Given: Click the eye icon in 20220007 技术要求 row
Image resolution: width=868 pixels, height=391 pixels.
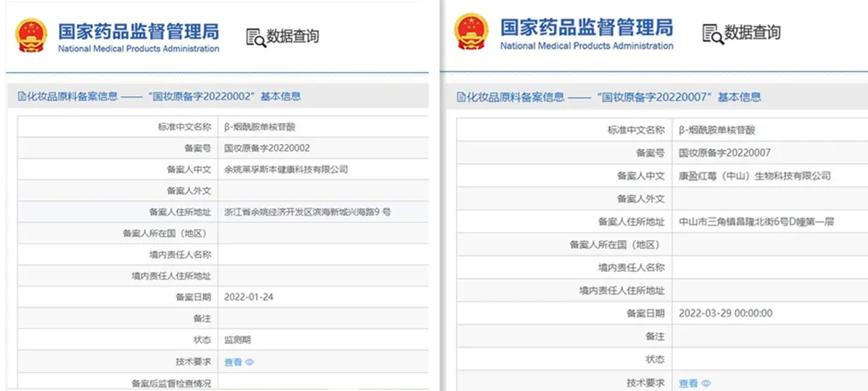Looking at the screenshot, I should [706, 383].
